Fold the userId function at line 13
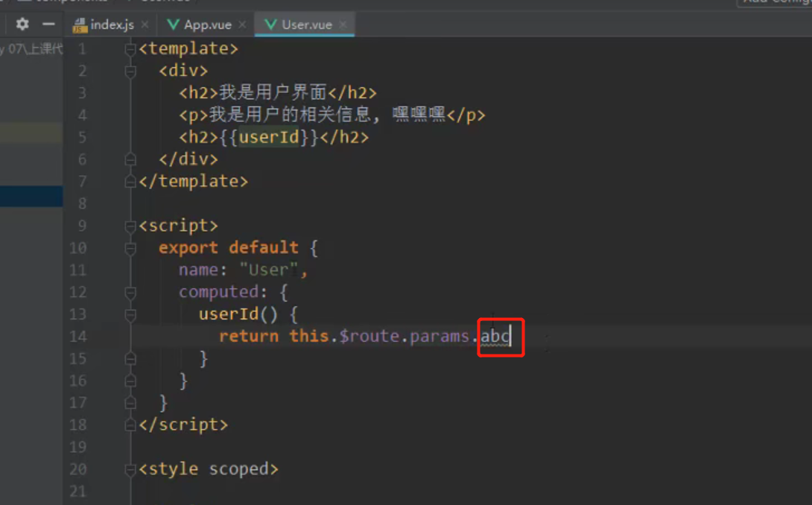 (130, 315)
